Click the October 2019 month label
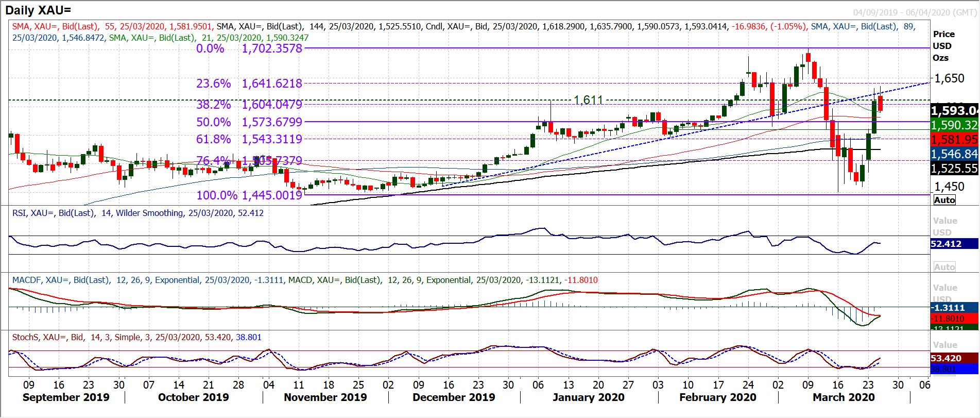This screenshot has height=418, width=980. (193, 397)
